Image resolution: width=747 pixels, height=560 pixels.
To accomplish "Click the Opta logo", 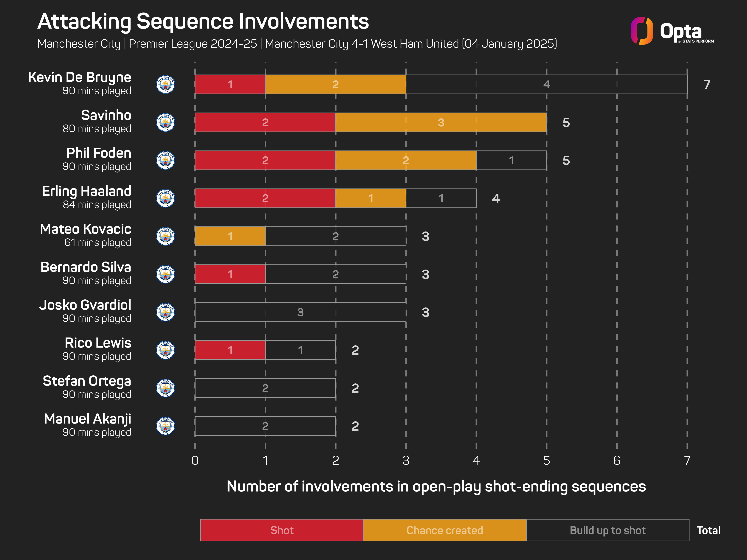I will point(672,31).
